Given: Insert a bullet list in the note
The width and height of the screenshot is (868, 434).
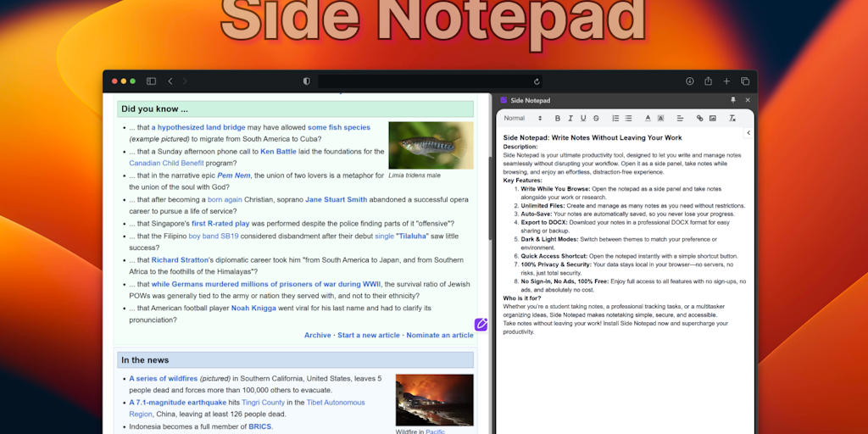Looking at the screenshot, I should [629, 118].
